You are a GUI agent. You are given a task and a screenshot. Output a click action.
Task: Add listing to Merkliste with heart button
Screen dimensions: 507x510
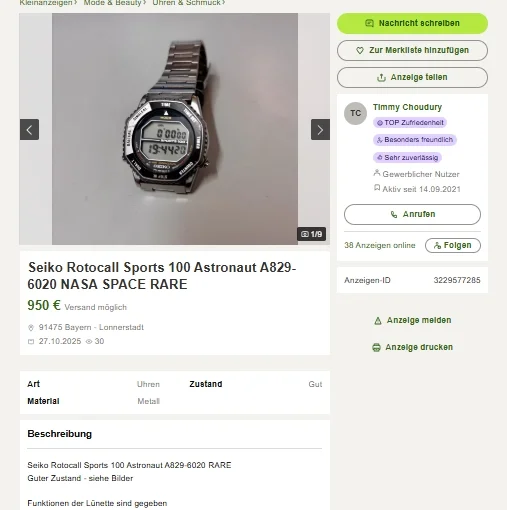412,50
